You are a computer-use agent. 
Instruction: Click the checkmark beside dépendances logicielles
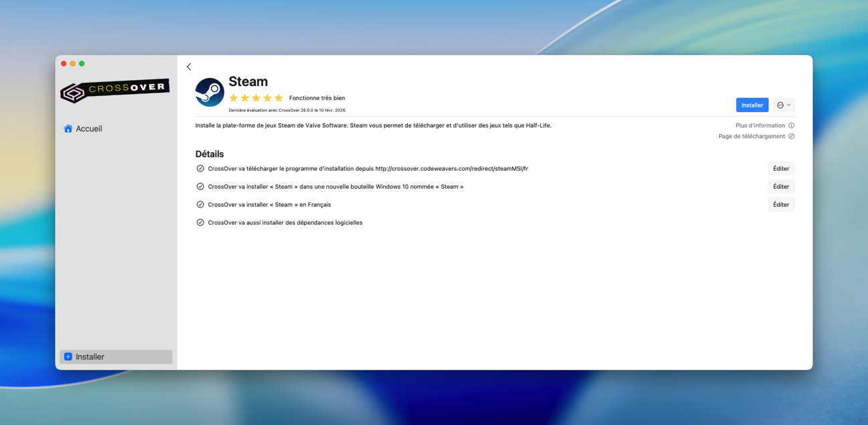click(x=200, y=223)
